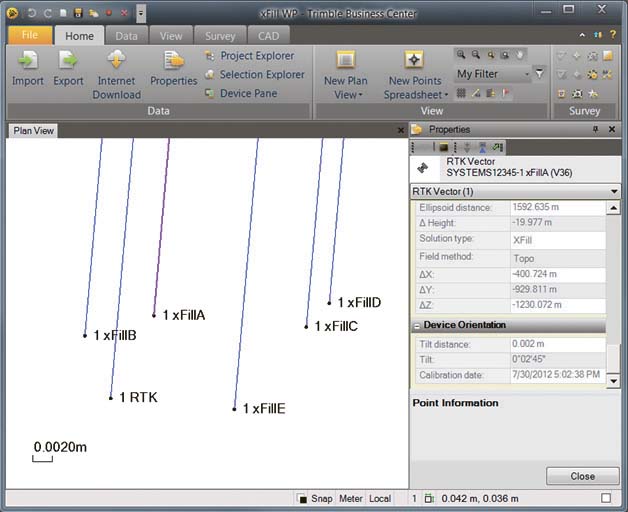Viewport: 628px width, 512px height.
Task: Click the line/measure icon beside grid
Action: (476, 93)
